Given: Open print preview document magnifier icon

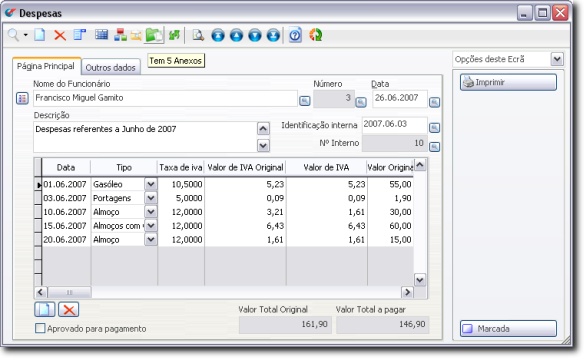Looking at the screenshot, I should (198, 35).
